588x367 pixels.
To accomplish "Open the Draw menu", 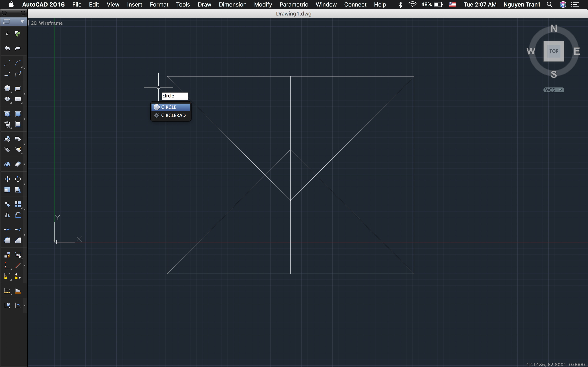I will (x=204, y=4).
